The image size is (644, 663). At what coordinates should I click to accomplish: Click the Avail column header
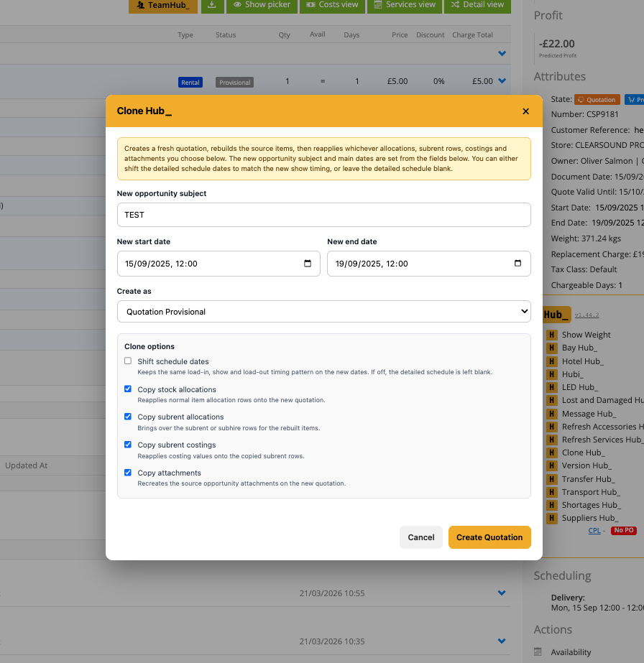(x=318, y=34)
